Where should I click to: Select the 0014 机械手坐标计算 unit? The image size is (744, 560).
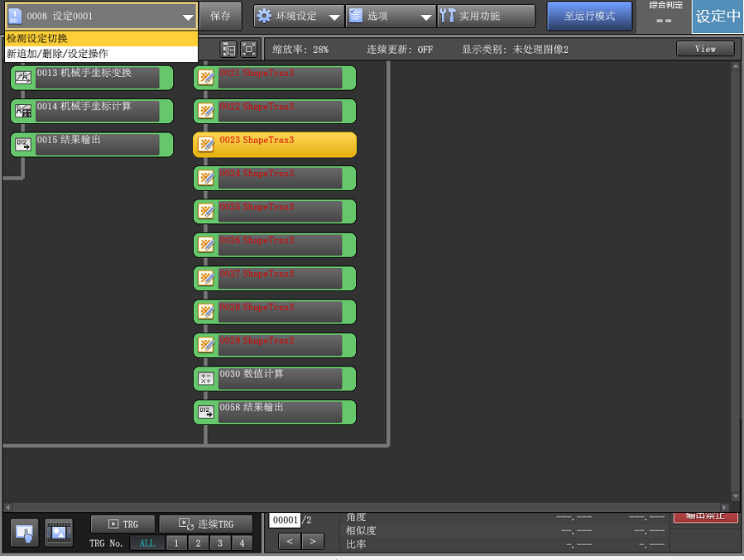tap(92, 111)
